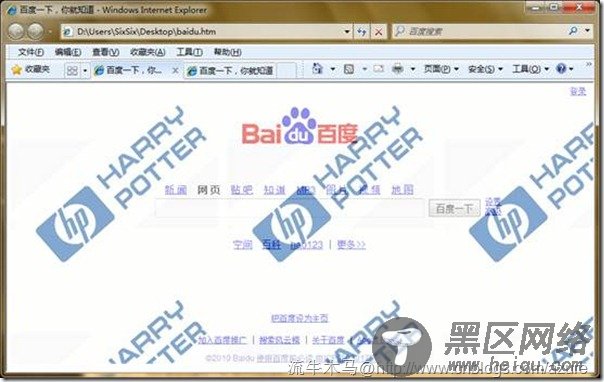Select the Web page (网页) label
Viewport: 604px width, 382px height.
click(x=209, y=189)
